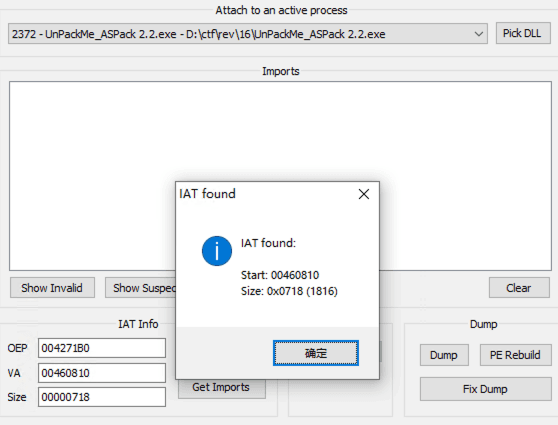This screenshot has height=425, width=558.
Task: Select the VA address field
Action: pos(102,373)
